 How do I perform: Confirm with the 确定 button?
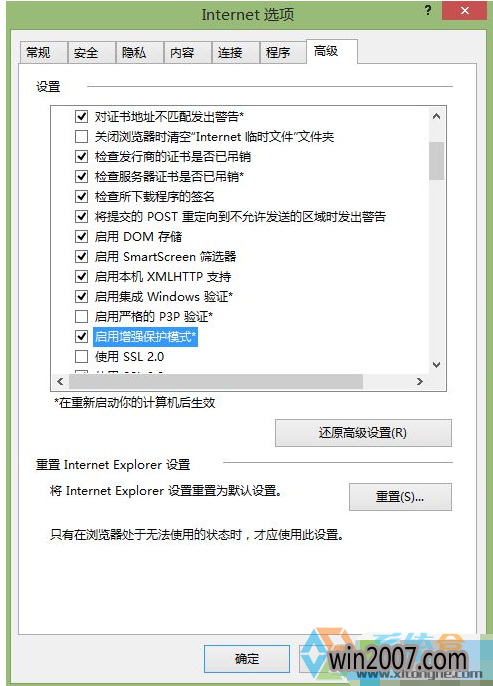[247, 659]
